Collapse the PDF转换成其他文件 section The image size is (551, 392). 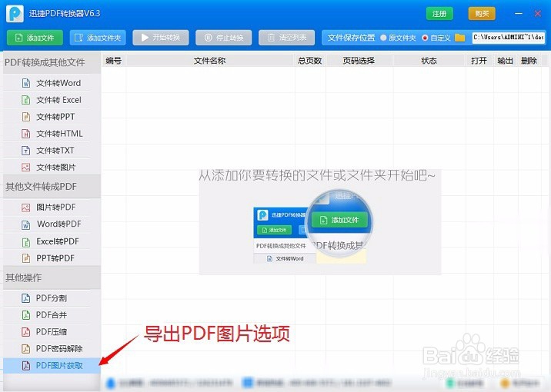[52, 62]
